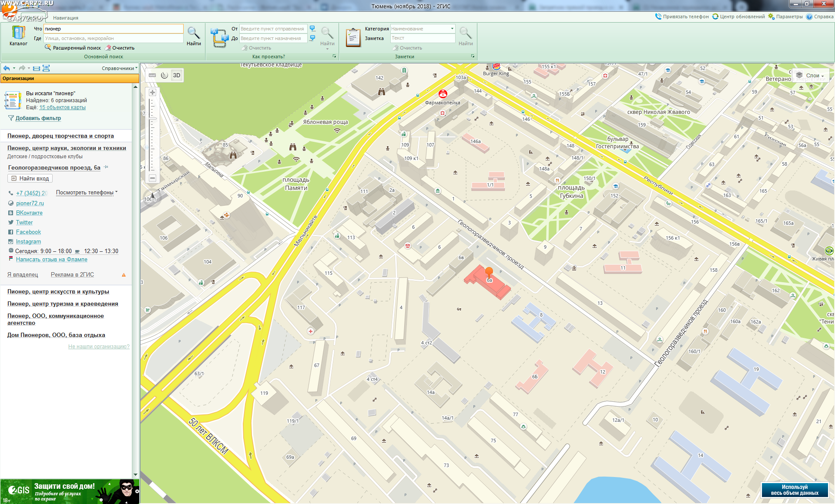Screen dimensions: 835x504
Task: Click the Найти вход button
Action: [x=30, y=178]
